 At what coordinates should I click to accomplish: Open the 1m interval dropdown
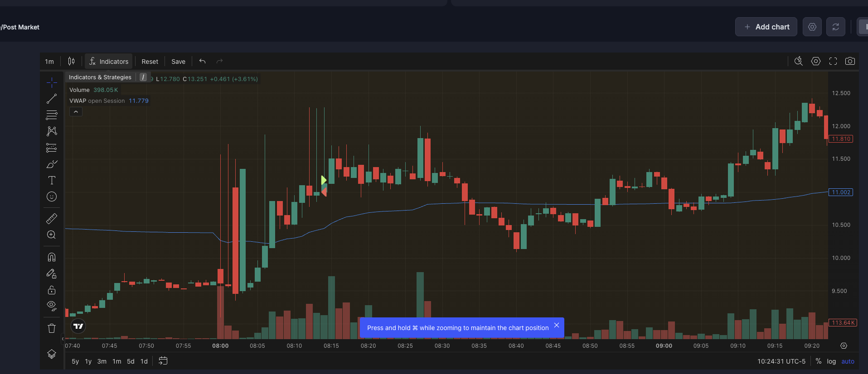tap(49, 62)
